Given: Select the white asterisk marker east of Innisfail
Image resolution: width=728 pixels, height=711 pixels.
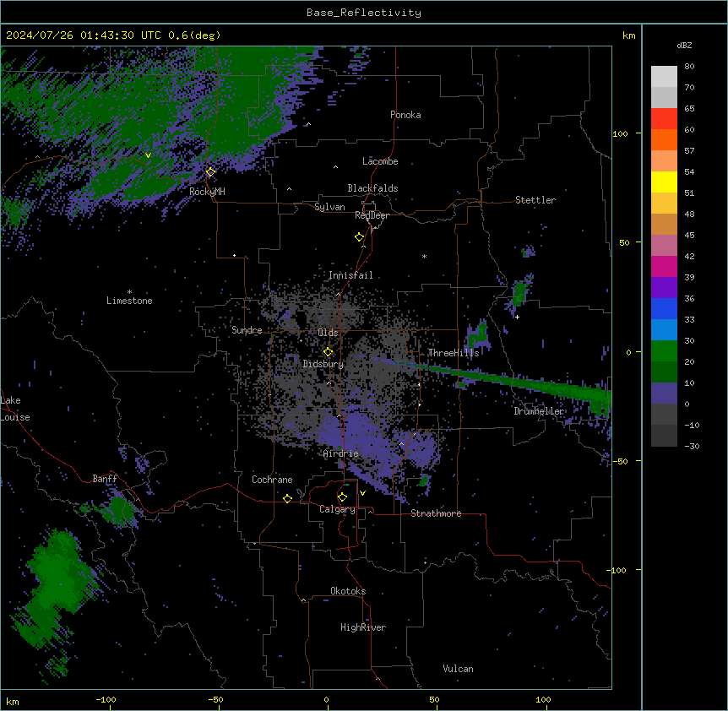Looking at the screenshot, I should pos(424,256).
